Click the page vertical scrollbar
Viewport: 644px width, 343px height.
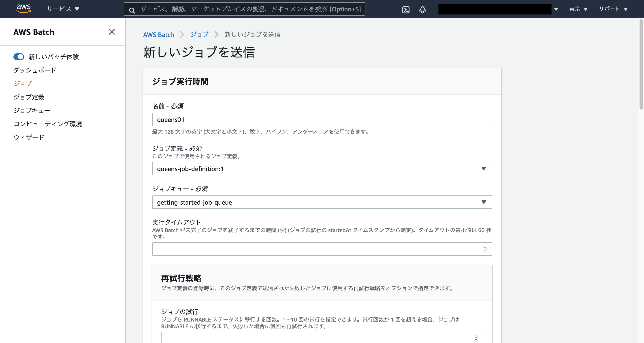pos(641,64)
